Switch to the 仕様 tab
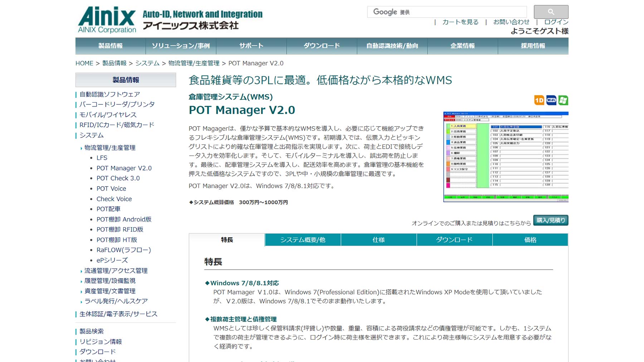The height and width of the screenshot is (362, 644). coord(379,240)
